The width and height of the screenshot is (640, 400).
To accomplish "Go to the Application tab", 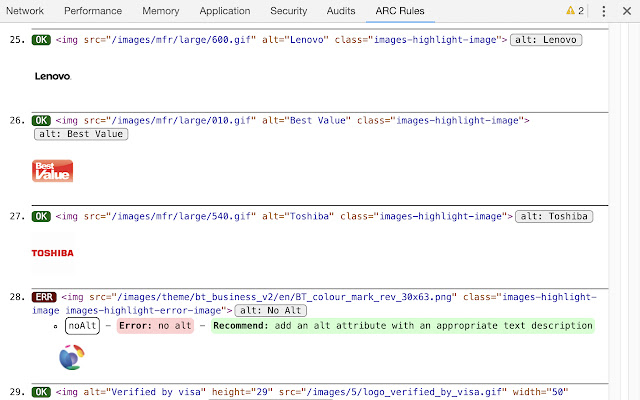I will 225,11.
